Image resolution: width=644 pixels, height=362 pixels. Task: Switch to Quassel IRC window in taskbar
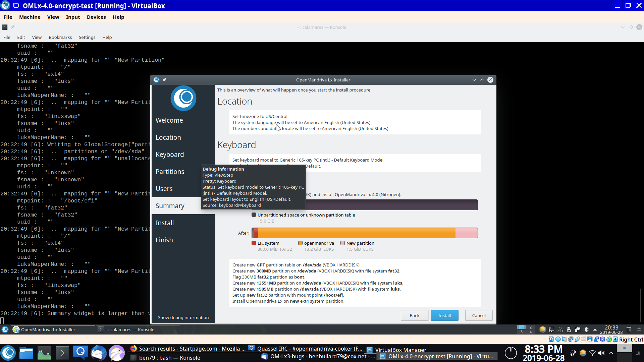point(306,349)
